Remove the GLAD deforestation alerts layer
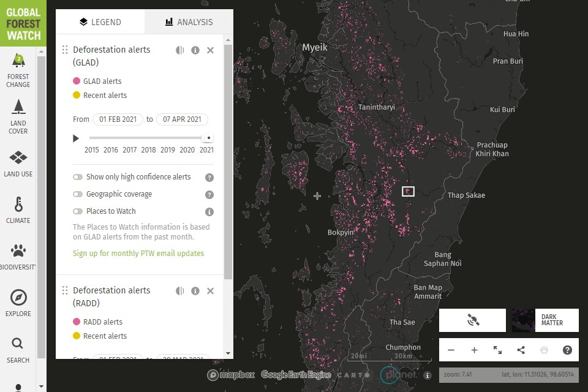Image resolution: width=588 pixels, height=392 pixels. 210,50
